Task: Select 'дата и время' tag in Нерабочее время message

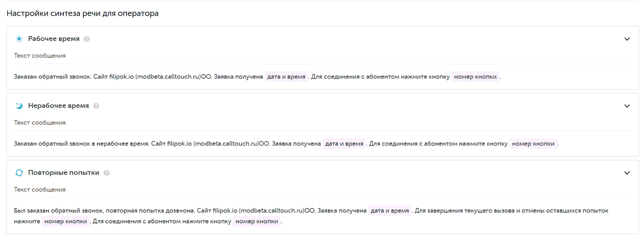Action: pos(344,144)
